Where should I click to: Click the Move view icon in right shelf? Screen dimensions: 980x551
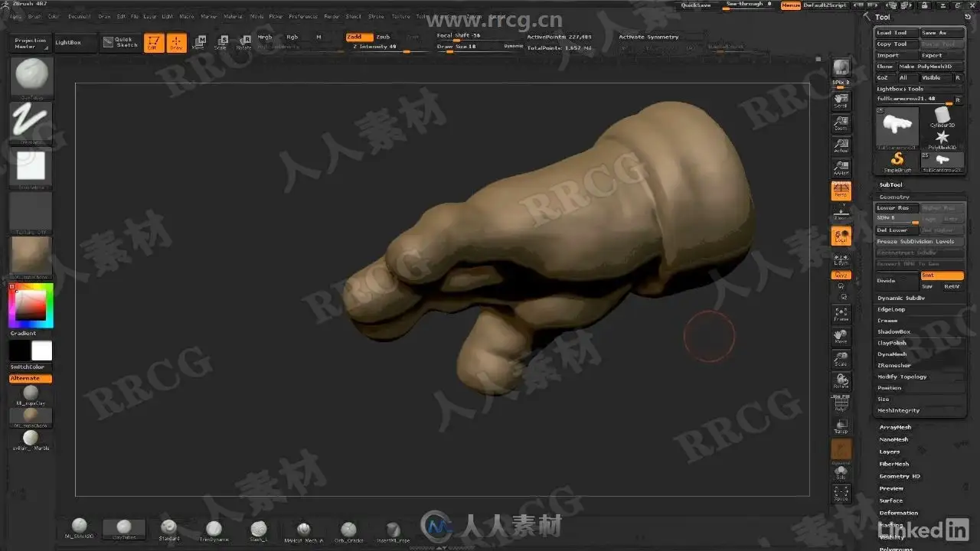[x=841, y=337]
